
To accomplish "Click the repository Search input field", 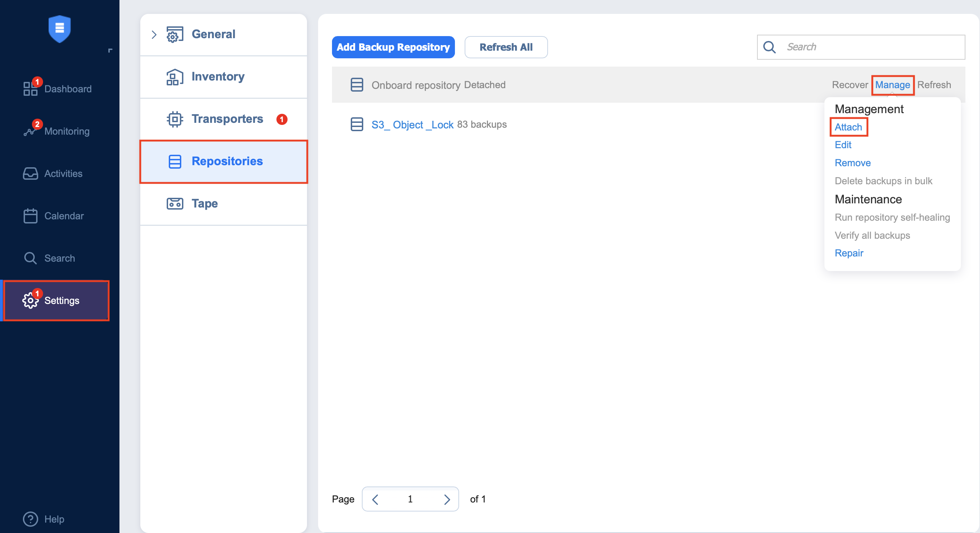I will point(861,47).
